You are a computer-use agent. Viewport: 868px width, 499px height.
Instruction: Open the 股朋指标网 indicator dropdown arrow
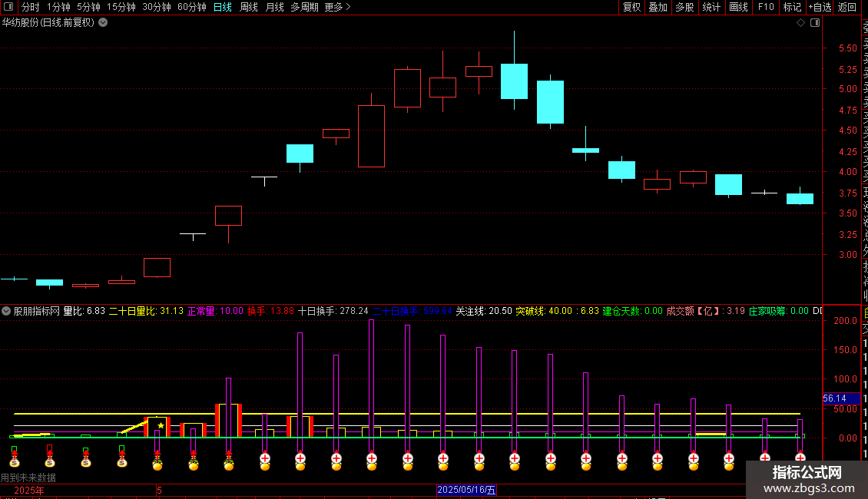pyautogui.click(x=6, y=311)
